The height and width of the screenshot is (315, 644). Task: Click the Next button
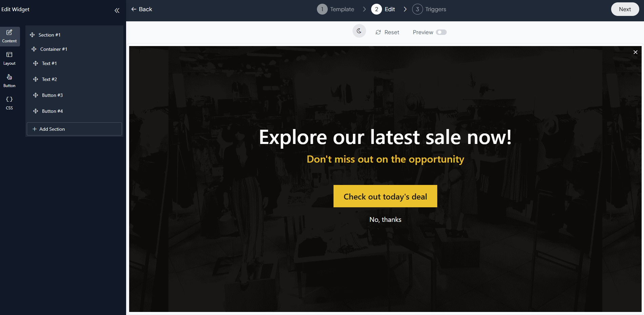(x=625, y=9)
